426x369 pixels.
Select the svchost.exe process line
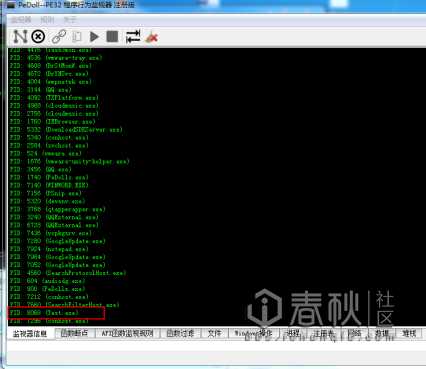(x=49, y=146)
